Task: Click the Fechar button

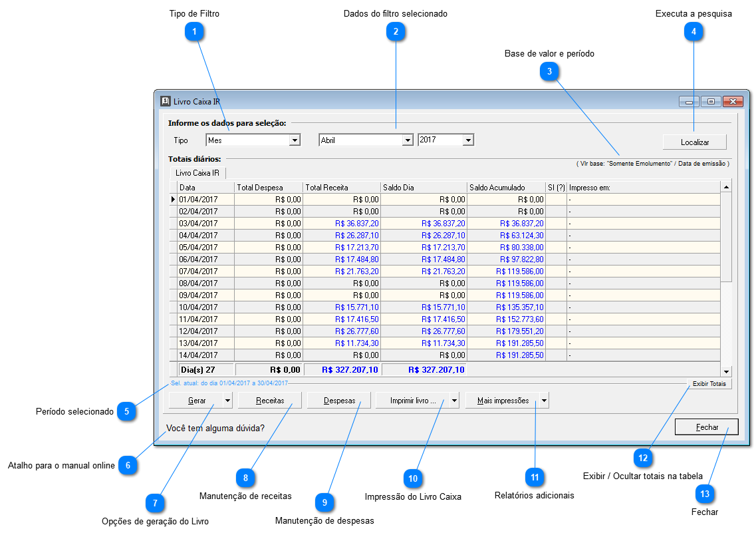Action: click(x=707, y=427)
